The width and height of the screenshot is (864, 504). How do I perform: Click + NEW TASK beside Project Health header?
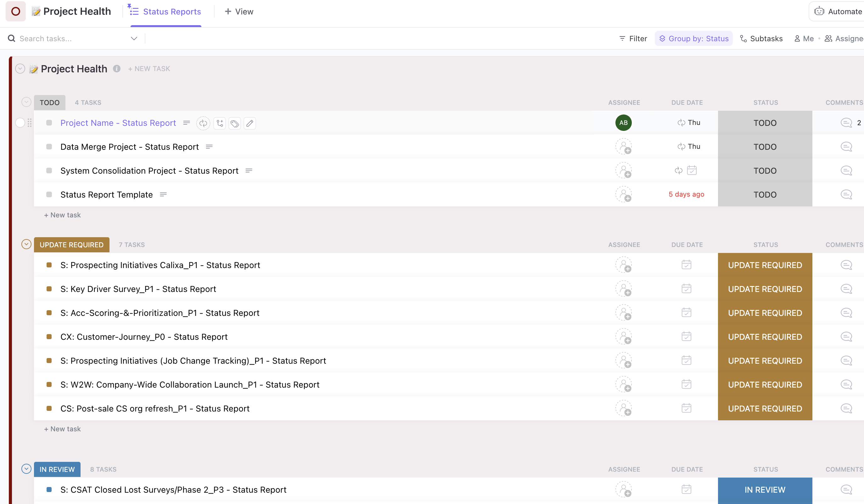(149, 69)
